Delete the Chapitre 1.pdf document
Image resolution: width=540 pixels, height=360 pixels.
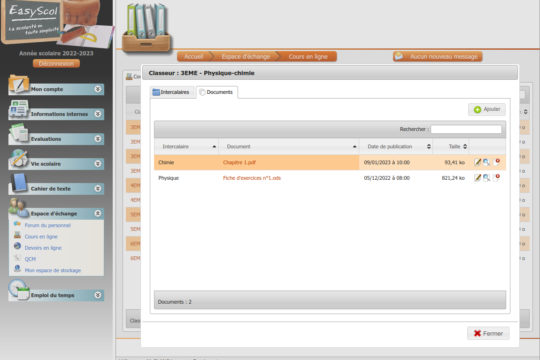[497, 162]
